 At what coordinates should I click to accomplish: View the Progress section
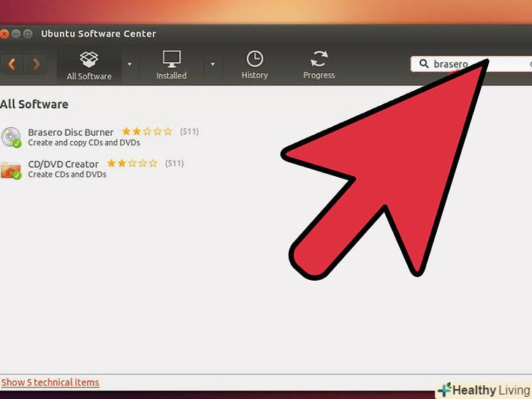click(319, 65)
